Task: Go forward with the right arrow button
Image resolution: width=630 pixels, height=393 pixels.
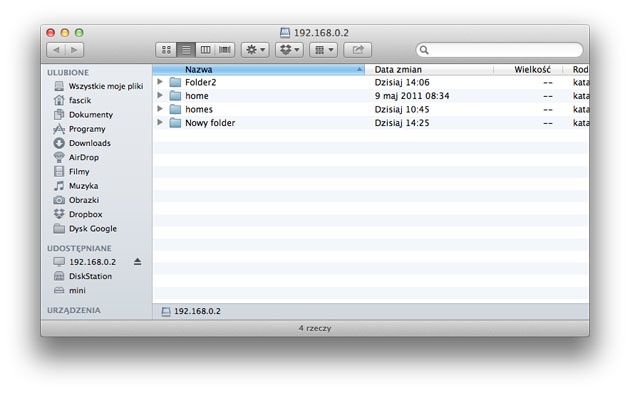Action: click(74, 50)
